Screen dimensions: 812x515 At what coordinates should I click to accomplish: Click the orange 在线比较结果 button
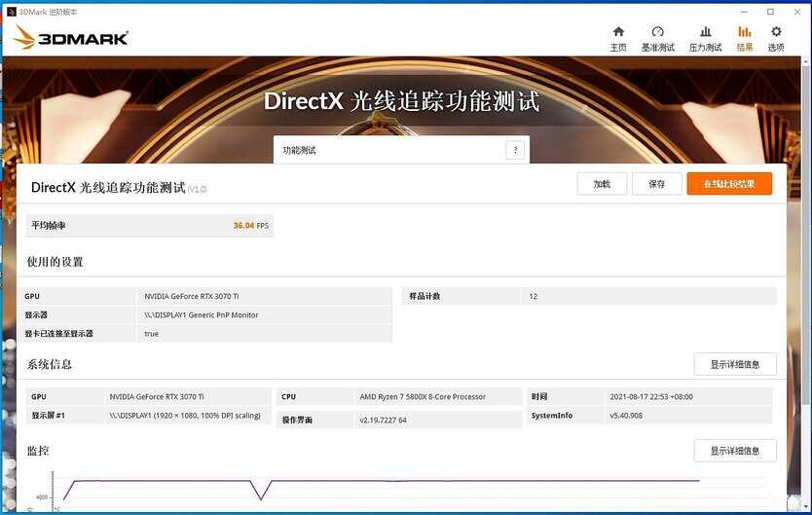(x=729, y=184)
